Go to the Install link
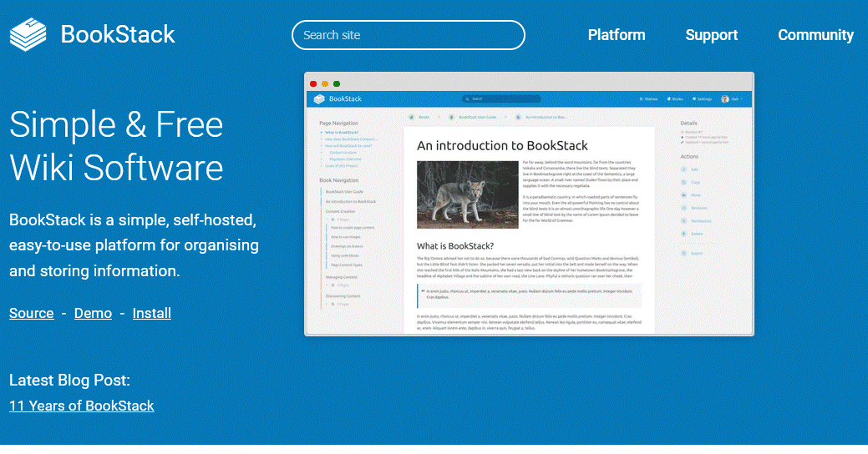 tap(152, 313)
